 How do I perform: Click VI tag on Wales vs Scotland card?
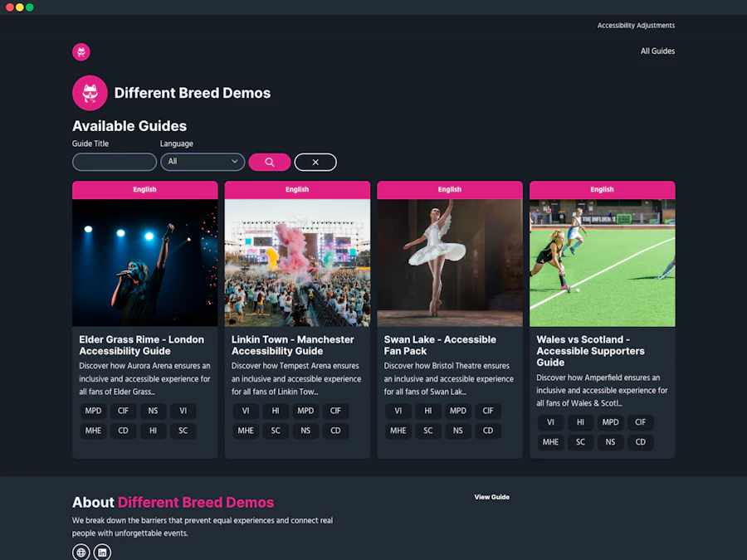(x=551, y=422)
